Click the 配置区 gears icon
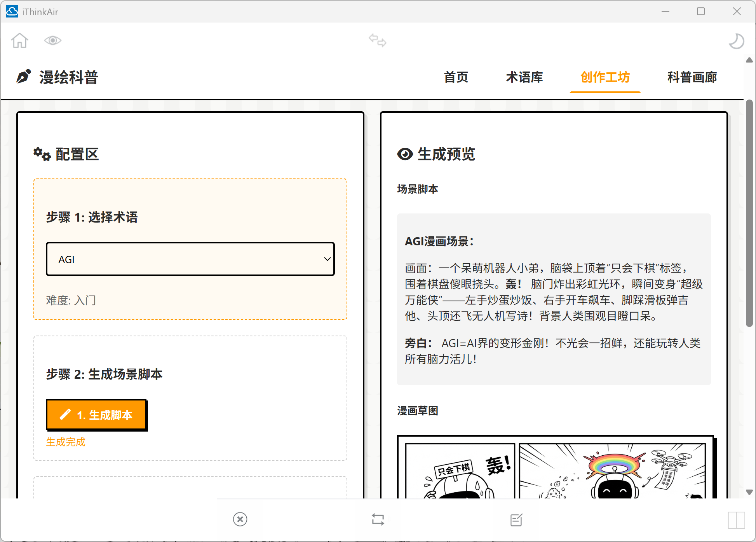 (x=42, y=154)
